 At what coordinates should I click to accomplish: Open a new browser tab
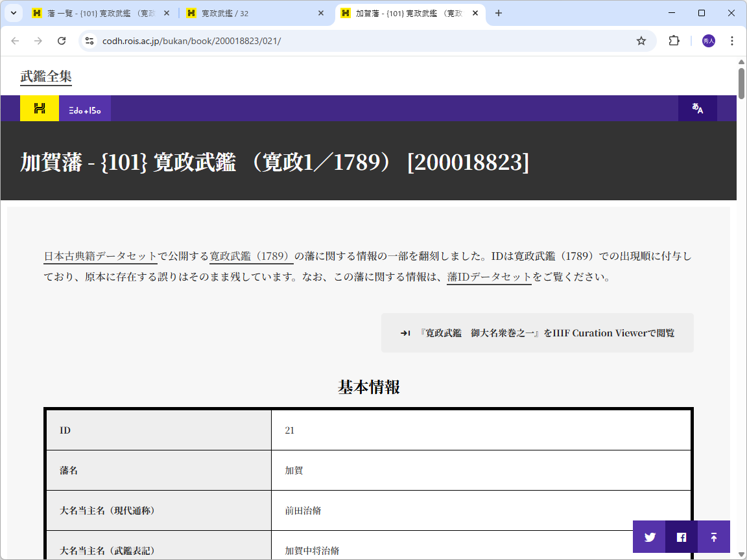pyautogui.click(x=499, y=12)
